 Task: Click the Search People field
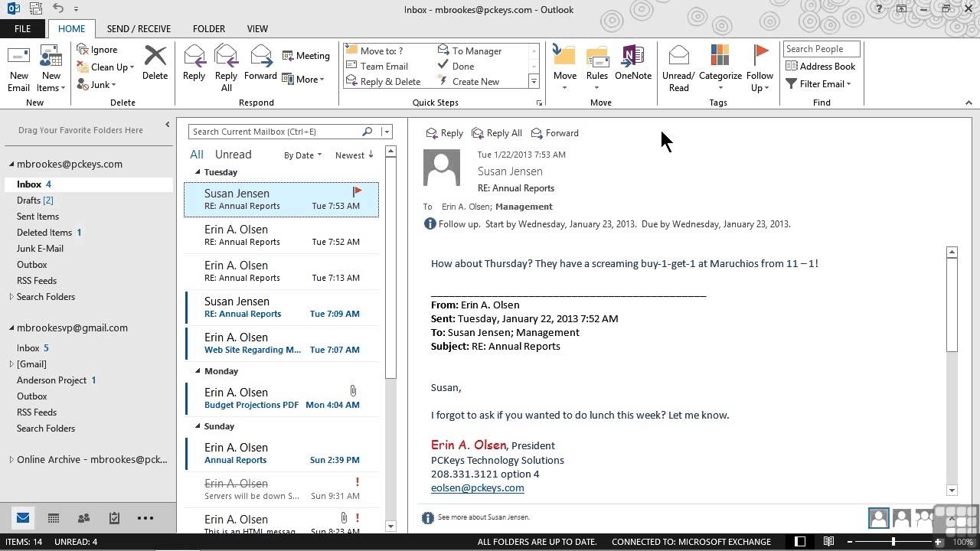point(822,49)
